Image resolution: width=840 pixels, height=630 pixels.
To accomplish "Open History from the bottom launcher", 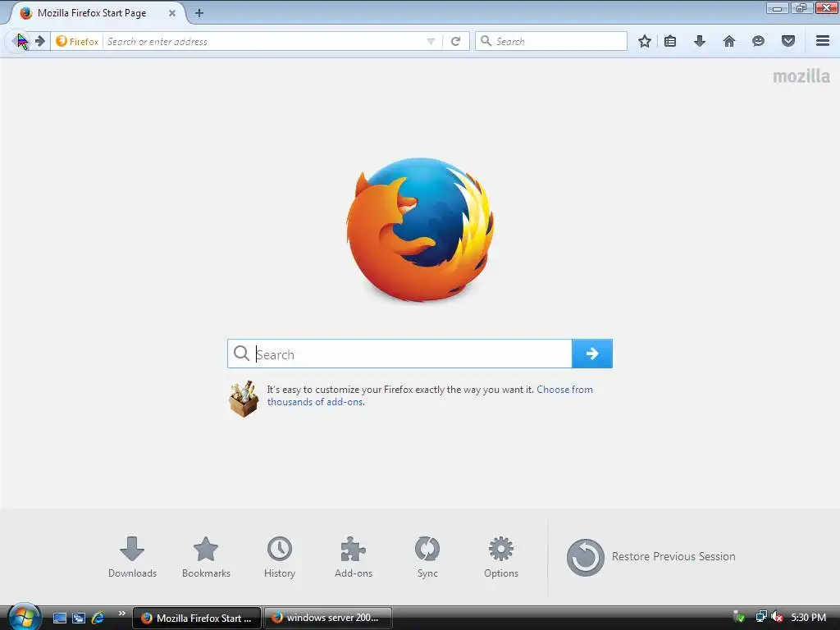I will [280, 557].
